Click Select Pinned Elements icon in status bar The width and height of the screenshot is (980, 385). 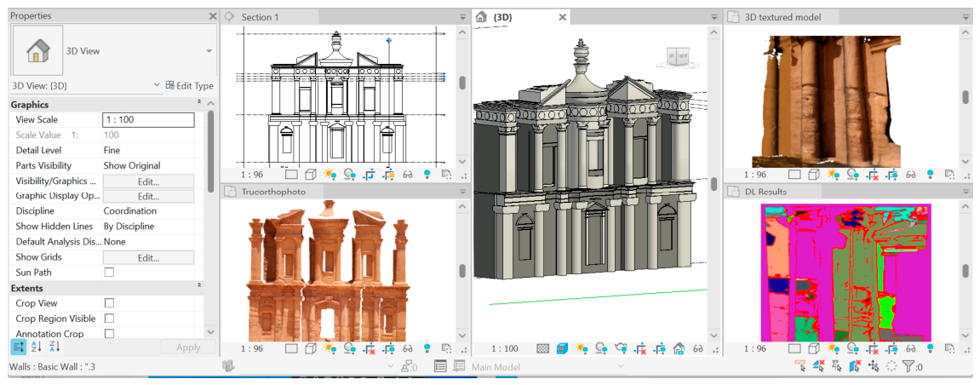[835, 367]
